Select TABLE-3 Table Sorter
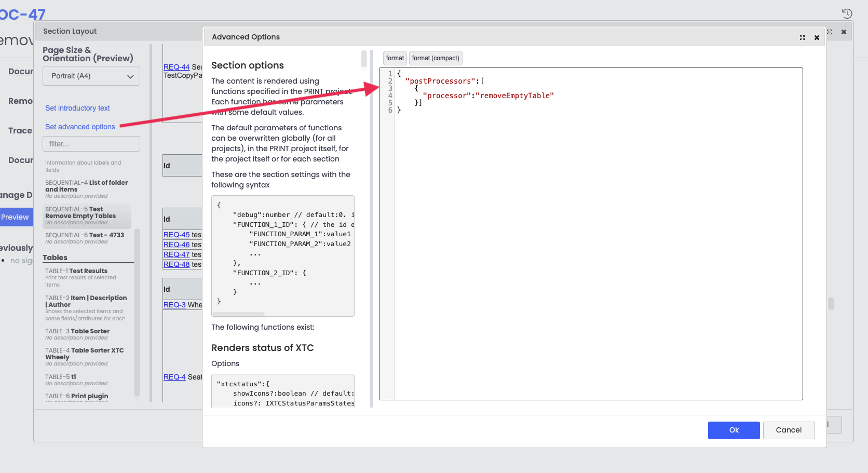 pos(87,334)
